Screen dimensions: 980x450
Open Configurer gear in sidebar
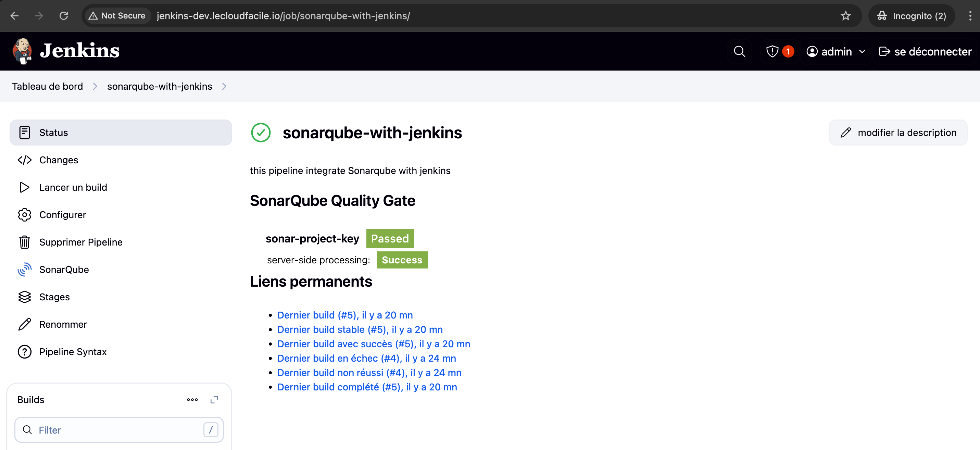25,215
